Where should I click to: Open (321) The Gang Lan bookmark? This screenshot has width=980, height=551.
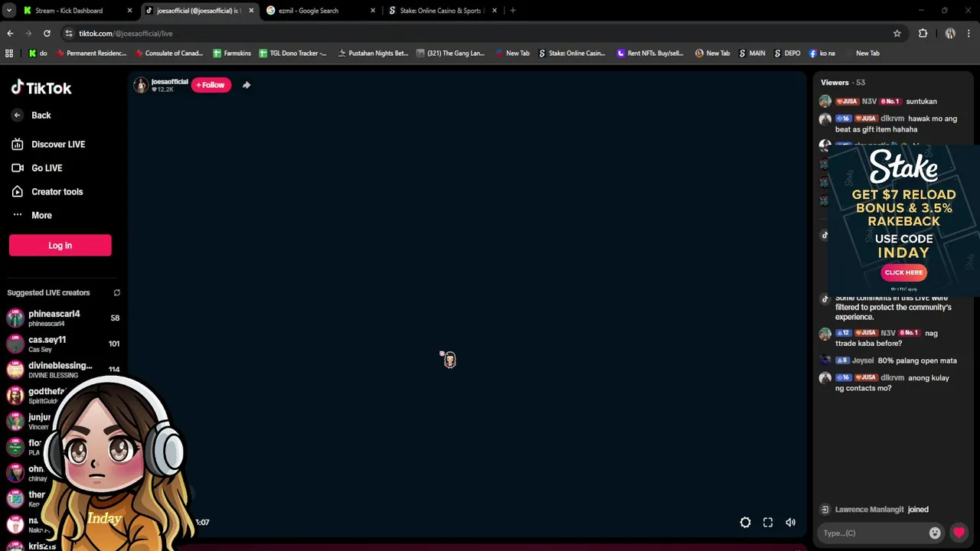click(x=450, y=54)
